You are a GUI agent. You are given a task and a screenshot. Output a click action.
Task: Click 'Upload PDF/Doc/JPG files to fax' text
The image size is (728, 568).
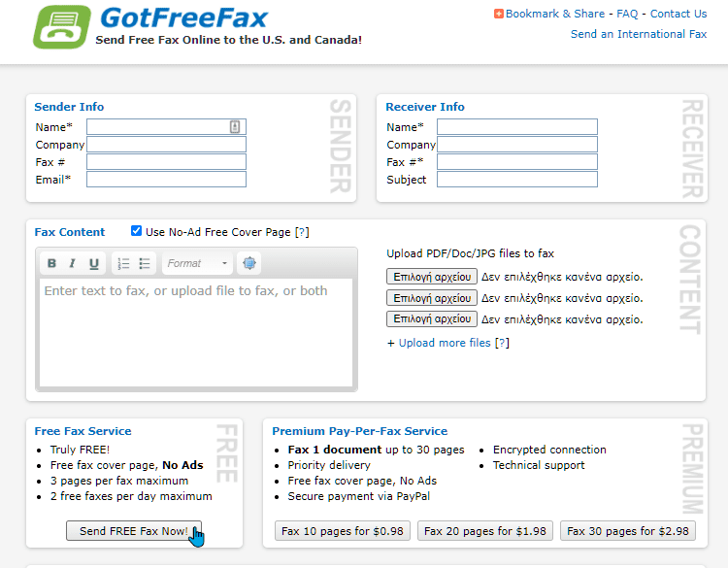click(x=471, y=253)
